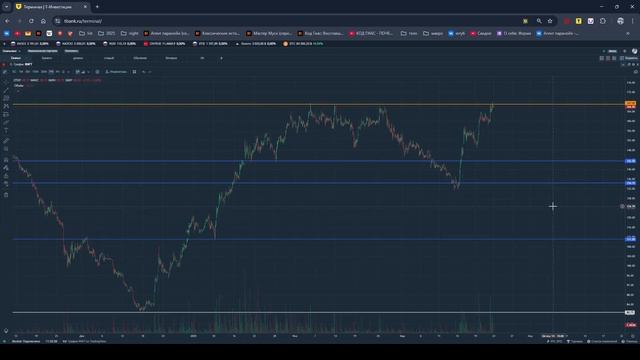Reload the T-Investments terminal page

tap(31, 21)
